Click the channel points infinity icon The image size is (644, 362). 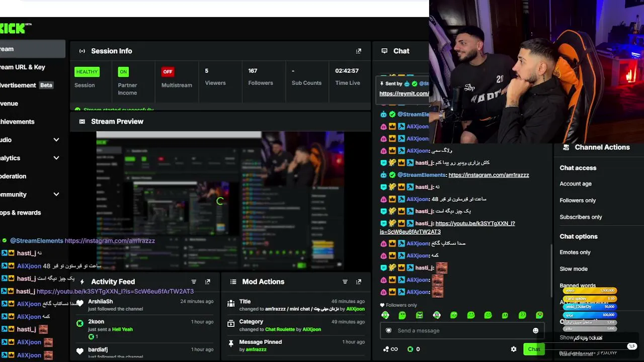pos(390,349)
